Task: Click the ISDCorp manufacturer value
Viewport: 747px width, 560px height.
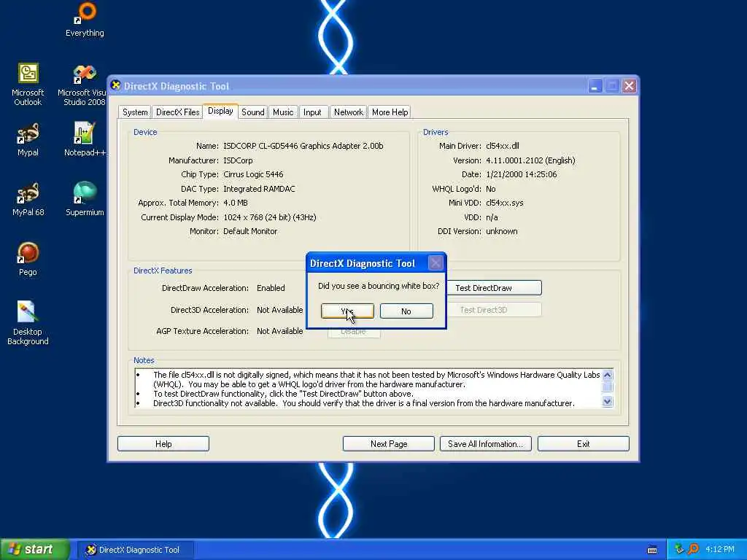Action: pyautogui.click(x=238, y=160)
